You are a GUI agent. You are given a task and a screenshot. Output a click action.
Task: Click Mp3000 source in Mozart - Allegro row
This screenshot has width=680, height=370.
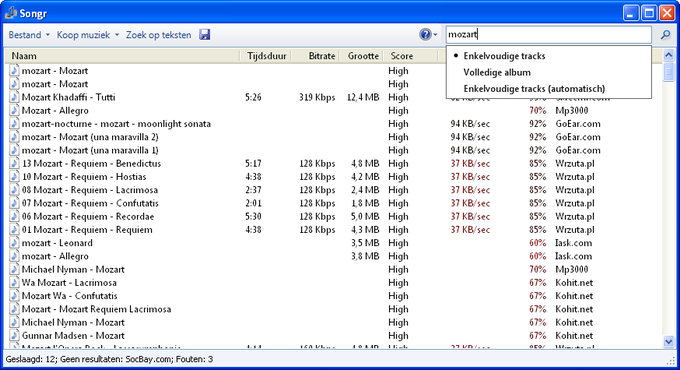[x=572, y=111]
